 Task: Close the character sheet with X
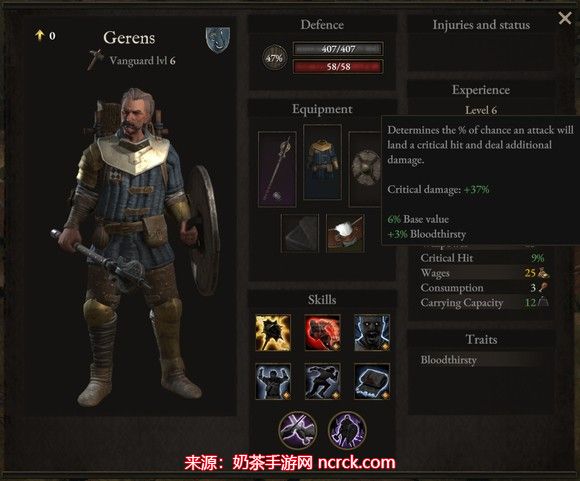point(565,18)
